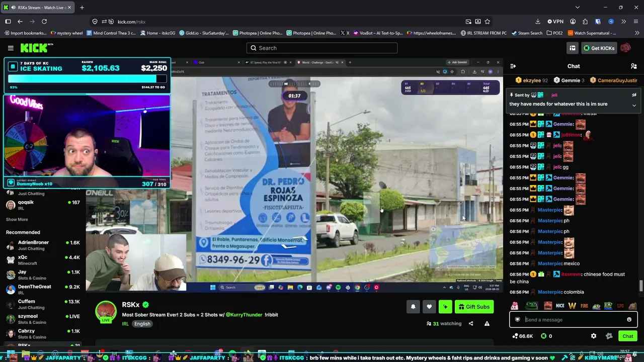
Task: Open the browser account icon
Action: 573,22
